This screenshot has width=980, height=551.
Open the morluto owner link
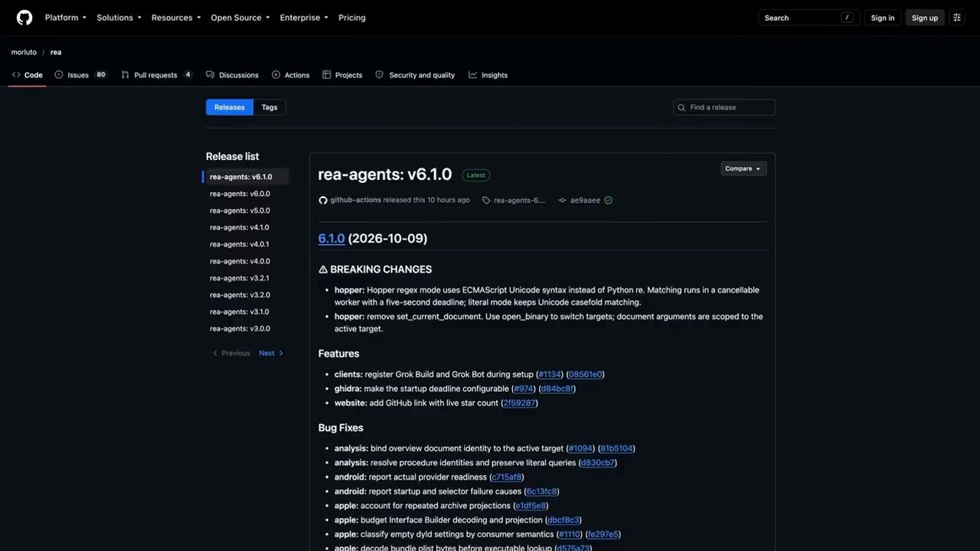[24, 52]
